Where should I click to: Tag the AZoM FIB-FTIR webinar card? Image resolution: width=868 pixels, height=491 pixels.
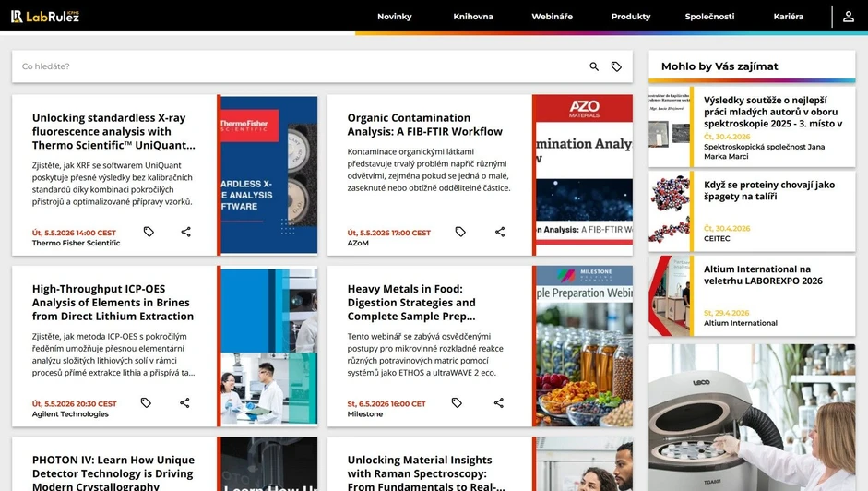(460, 232)
